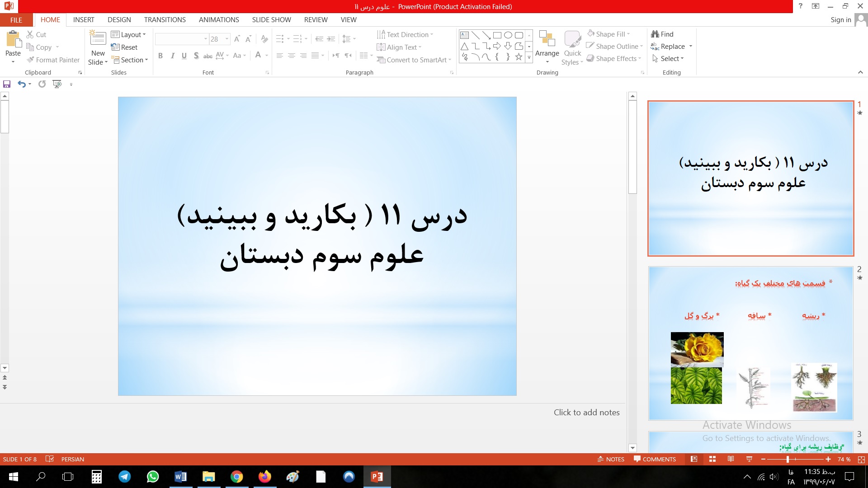Click Fit slide to window icon

coord(861,459)
